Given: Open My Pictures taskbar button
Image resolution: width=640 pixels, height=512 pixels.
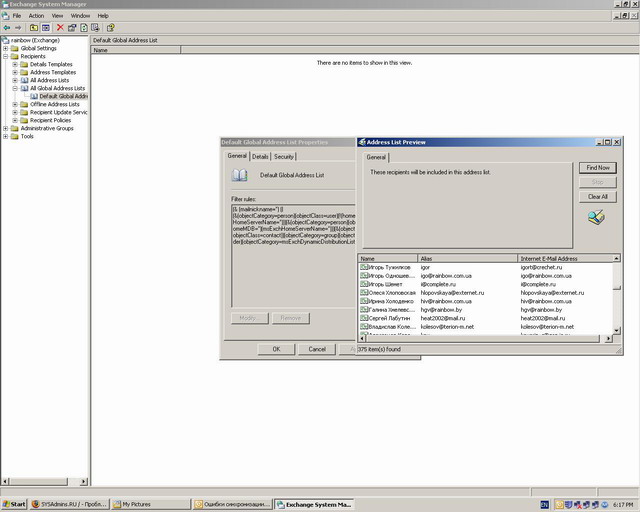Looking at the screenshot, I should pyautogui.click(x=151, y=505).
